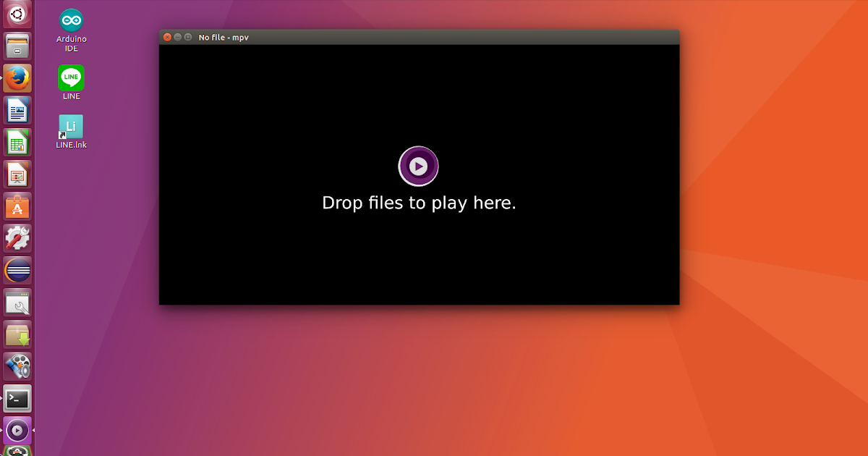Open LibreOffice Calc spreadsheet launcher icon

pos(17,142)
